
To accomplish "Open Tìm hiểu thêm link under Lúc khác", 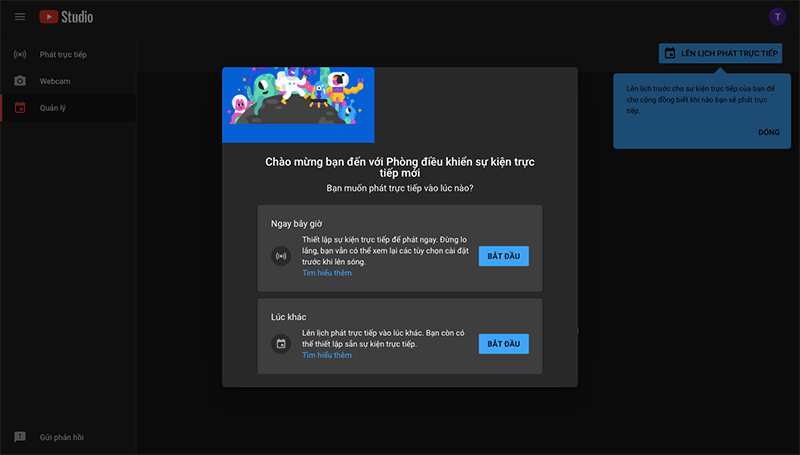I will point(327,355).
